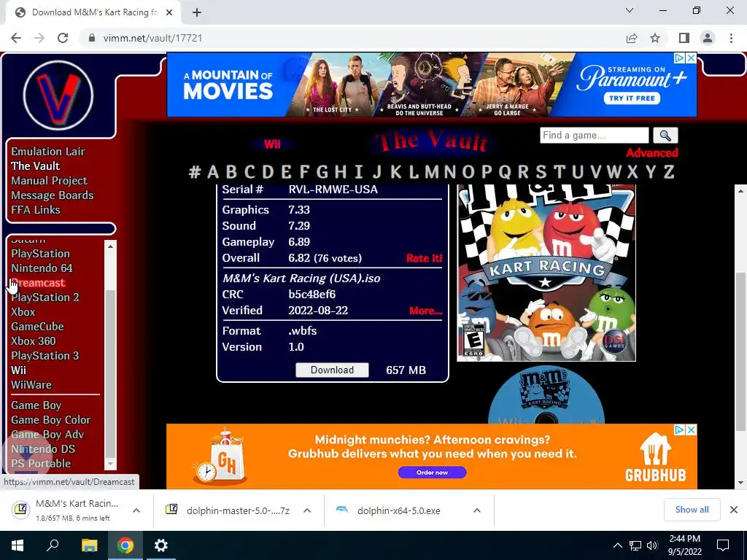The image size is (747, 560).
Task: Open Manual Project page
Action: pyautogui.click(x=49, y=181)
